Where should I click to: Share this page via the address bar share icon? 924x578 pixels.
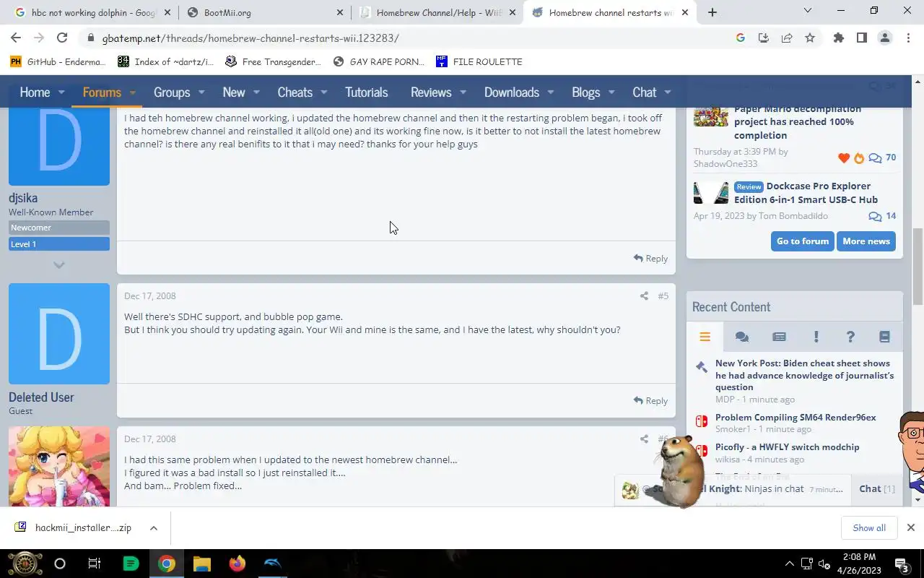787,38
